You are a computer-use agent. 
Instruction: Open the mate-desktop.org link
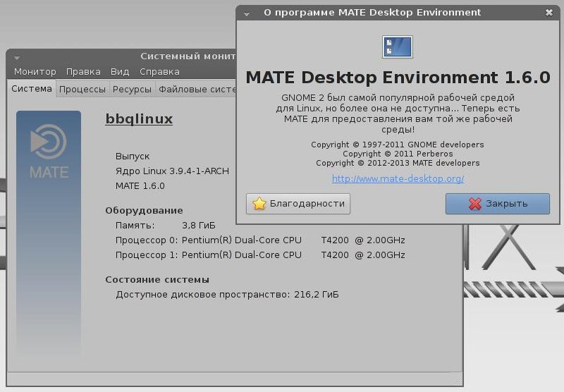pos(398,178)
